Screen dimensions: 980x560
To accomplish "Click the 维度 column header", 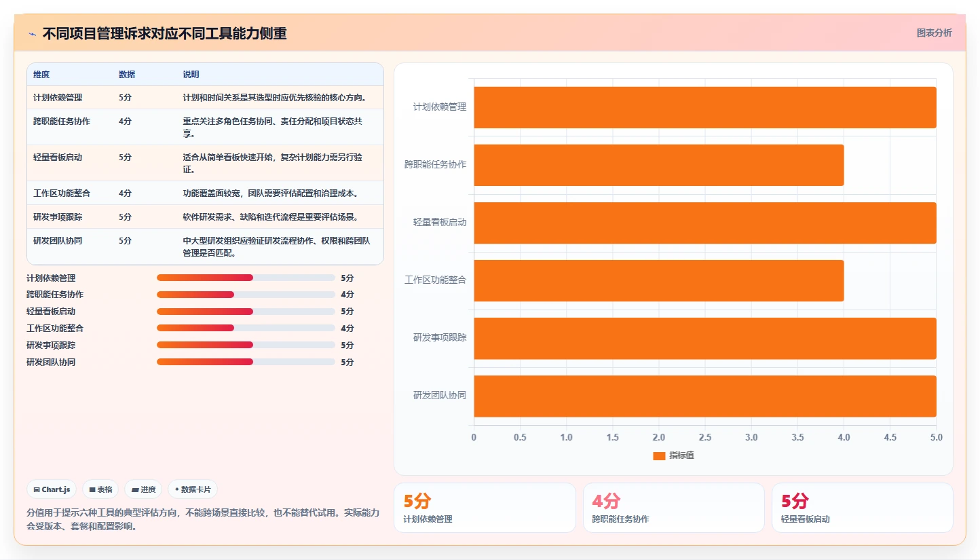I will pos(41,75).
